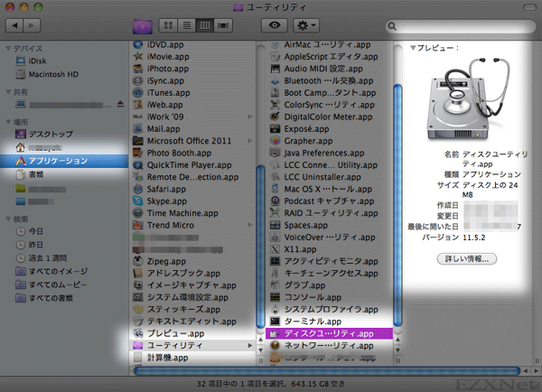Viewport: 542px width, 392px height.
Task: Click the toolbar hide pill button
Action: tap(529, 7)
